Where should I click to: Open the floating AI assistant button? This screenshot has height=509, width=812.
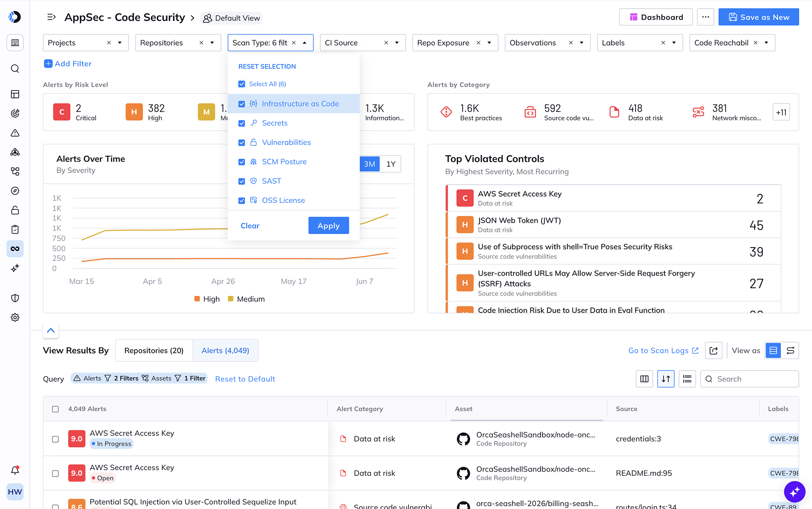(x=794, y=491)
